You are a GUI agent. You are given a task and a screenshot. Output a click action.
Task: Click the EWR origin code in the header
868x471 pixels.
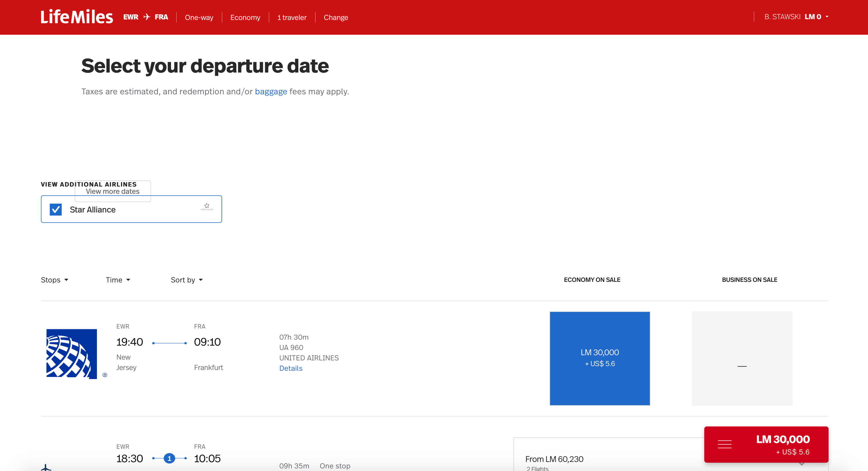tap(131, 17)
